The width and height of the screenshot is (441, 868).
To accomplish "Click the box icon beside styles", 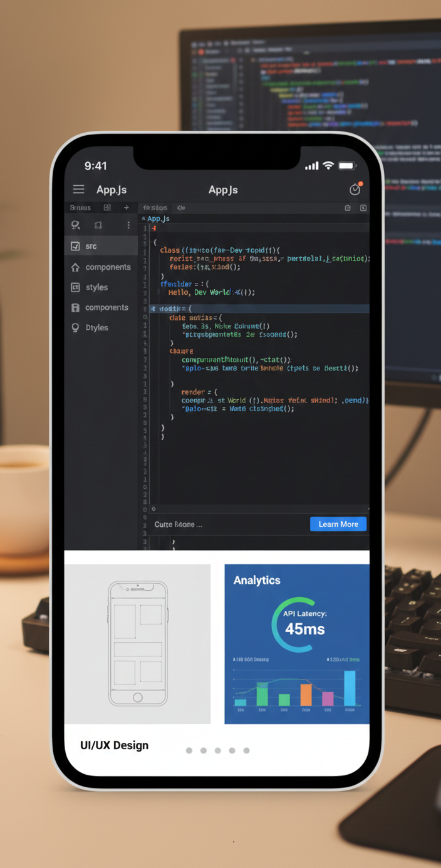I will click(x=75, y=287).
